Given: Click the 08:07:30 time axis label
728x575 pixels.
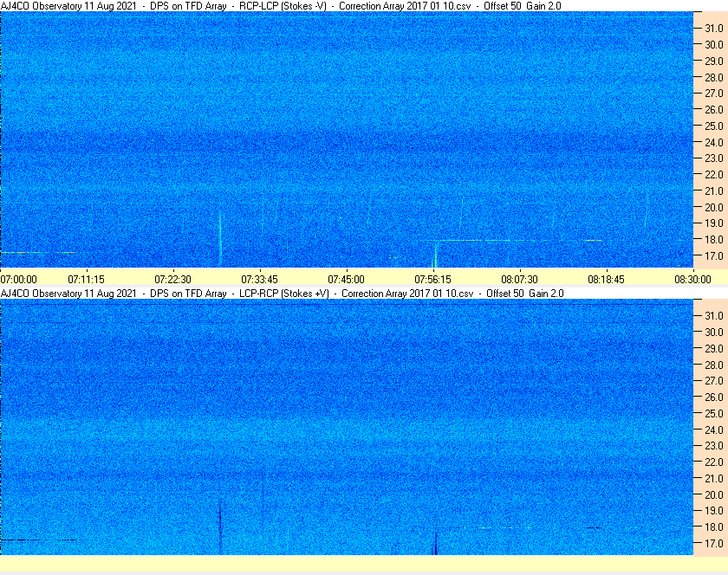Looking at the screenshot, I should tap(519, 280).
